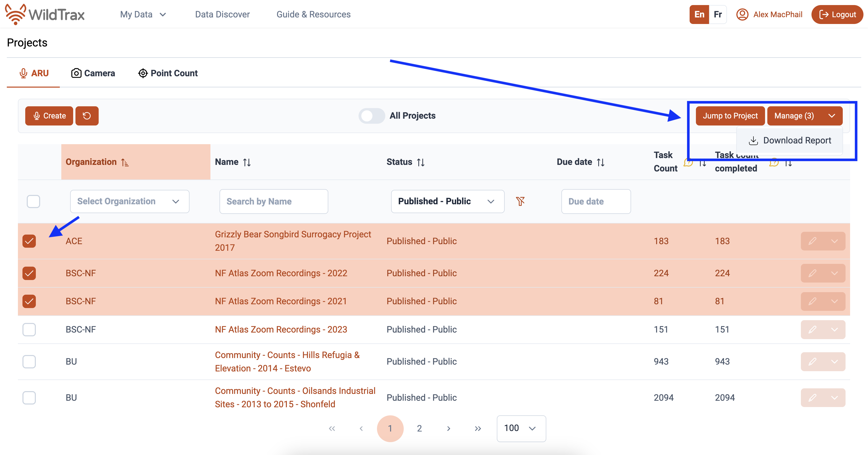Sort by Due date arrows icon

(x=601, y=162)
